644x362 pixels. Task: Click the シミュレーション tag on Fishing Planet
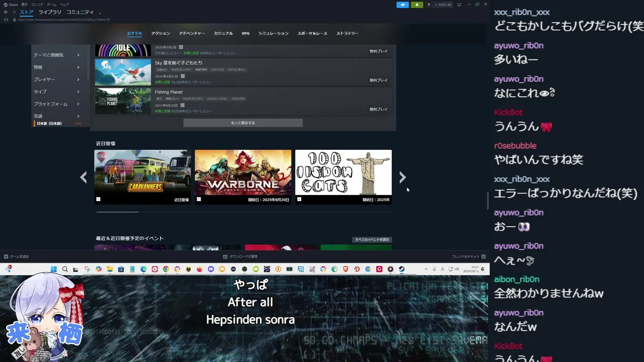[217, 99]
